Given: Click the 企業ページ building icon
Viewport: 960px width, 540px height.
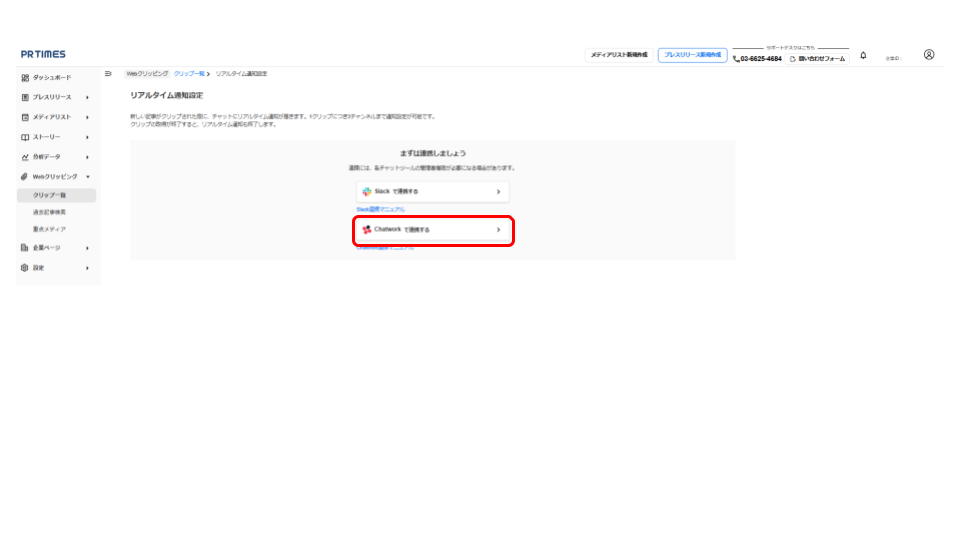Looking at the screenshot, I should [24, 247].
